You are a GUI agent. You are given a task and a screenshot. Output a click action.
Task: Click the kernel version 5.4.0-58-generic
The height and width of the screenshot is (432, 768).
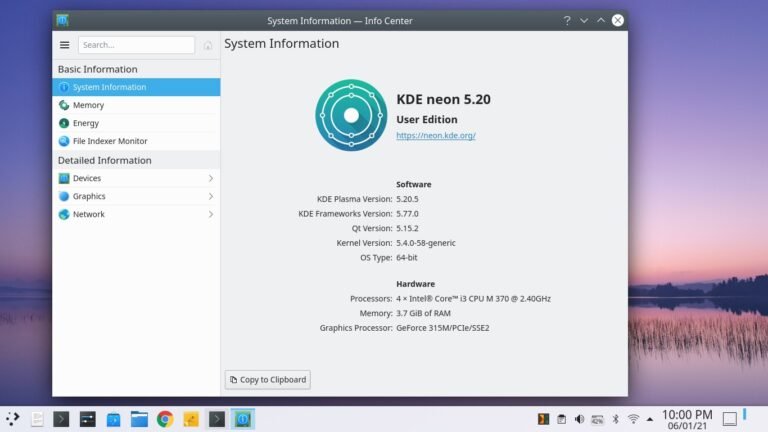point(426,243)
